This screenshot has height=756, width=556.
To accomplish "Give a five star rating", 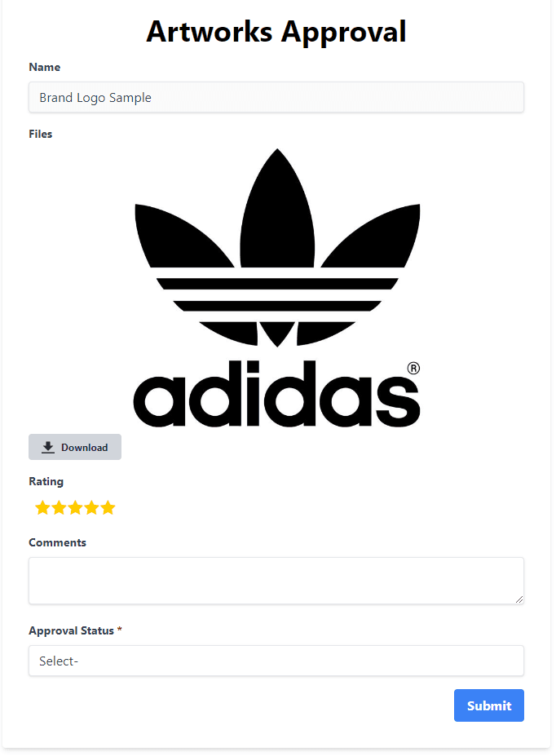I will pyautogui.click(x=108, y=508).
